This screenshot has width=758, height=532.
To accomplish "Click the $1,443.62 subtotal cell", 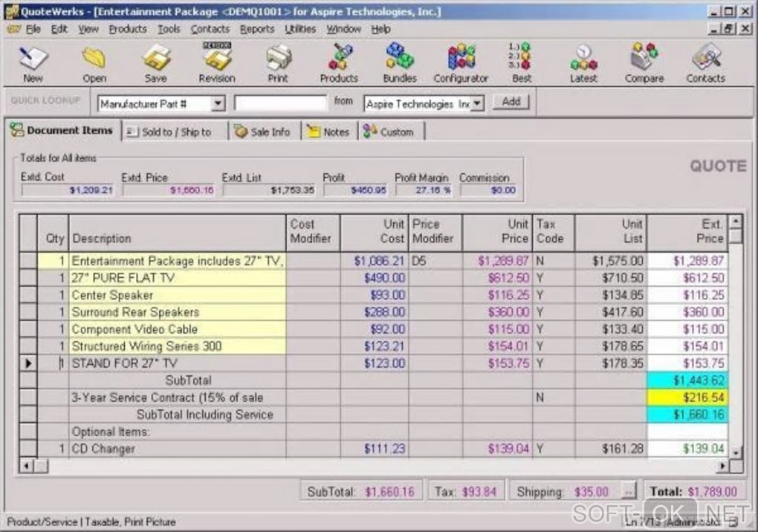I will pos(687,380).
